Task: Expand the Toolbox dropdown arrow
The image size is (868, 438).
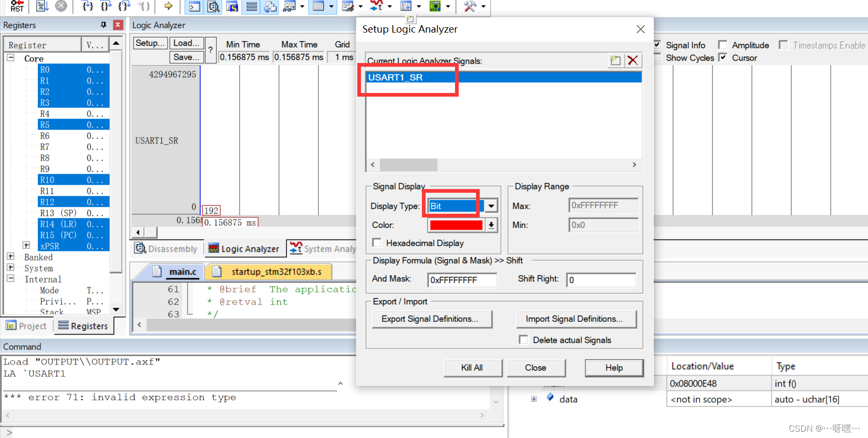Action: (483, 6)
